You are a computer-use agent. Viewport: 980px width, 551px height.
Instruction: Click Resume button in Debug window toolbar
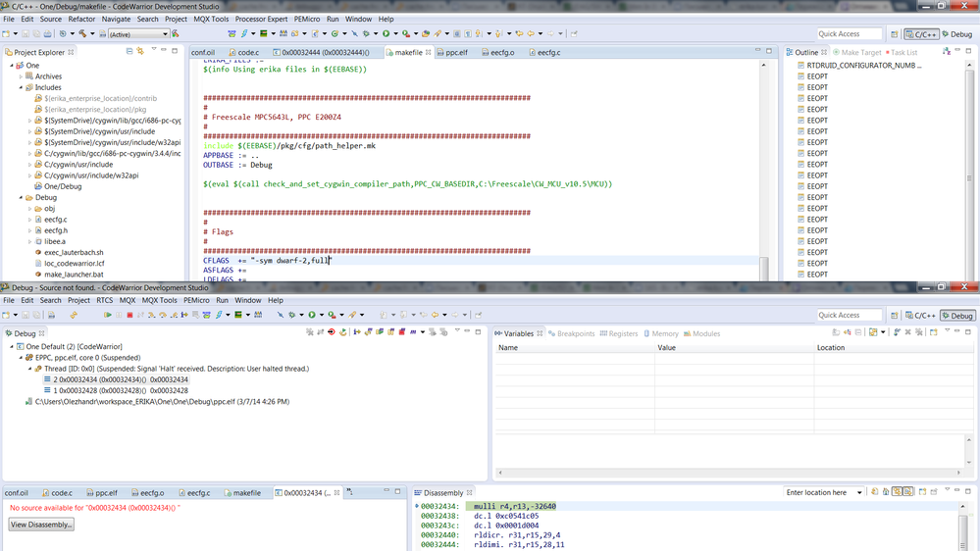108,315
